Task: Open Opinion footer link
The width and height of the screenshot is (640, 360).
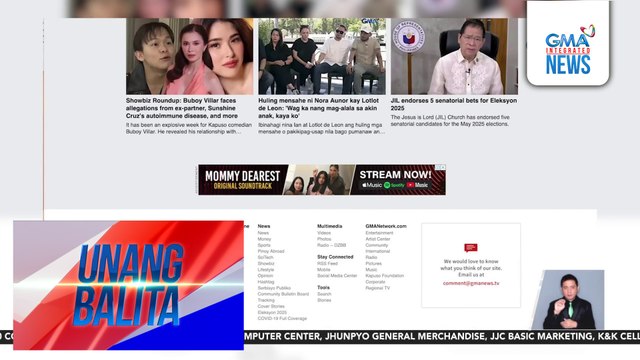Action: [x=265, y=276]
